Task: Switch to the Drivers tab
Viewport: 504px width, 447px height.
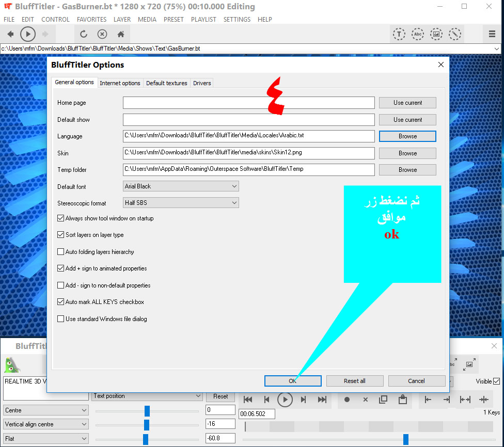Action: coord(202,83)
